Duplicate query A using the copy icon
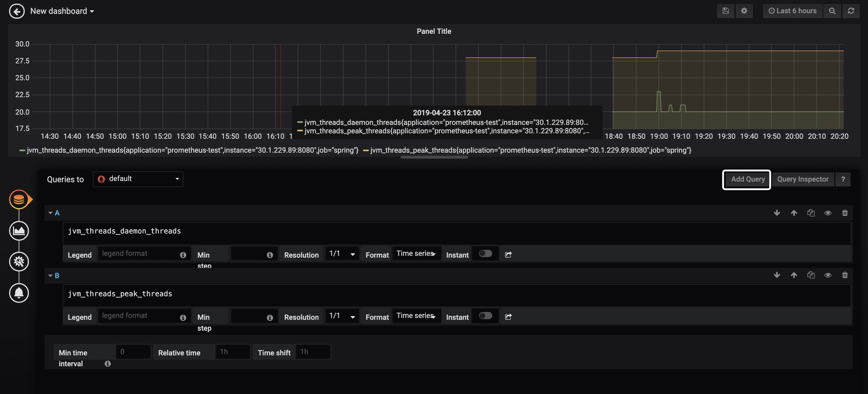Viewport: 868px width, 394px height. click(x=811, y=213)
